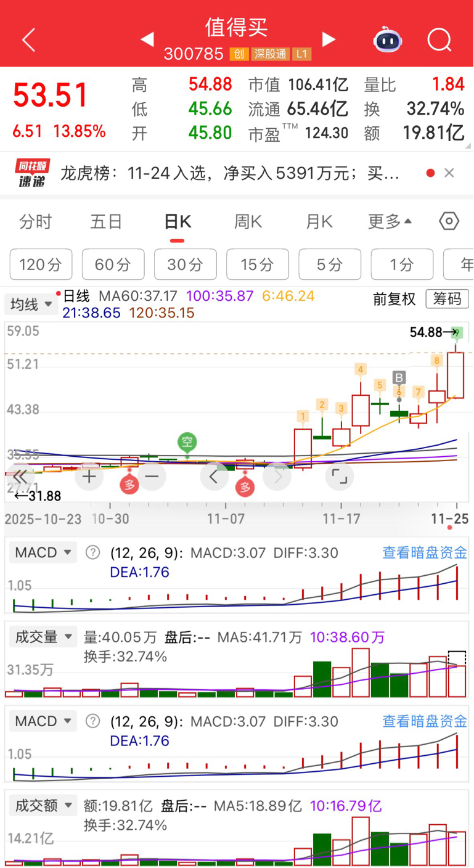Select the 月K tab
The image size is (474, 868).
[319, 221]
